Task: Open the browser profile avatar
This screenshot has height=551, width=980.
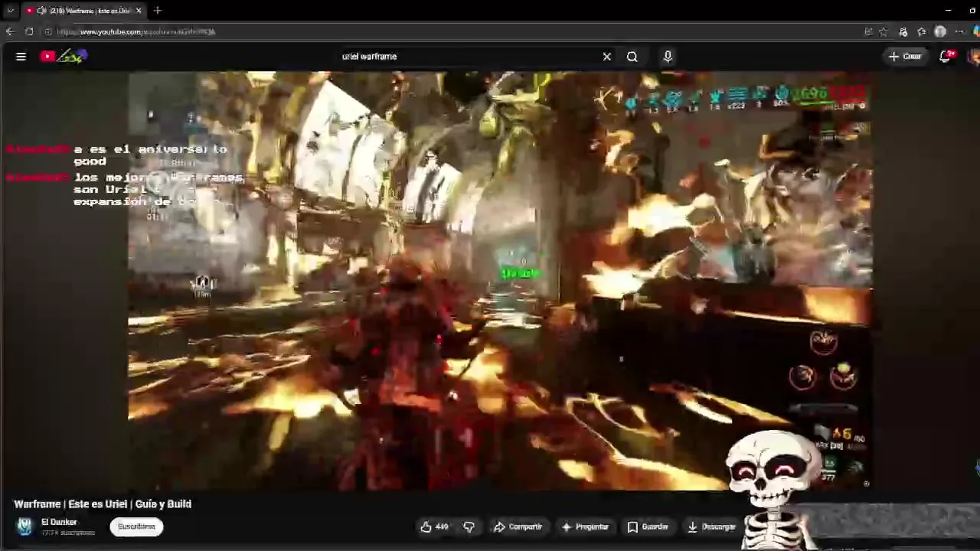Action: (940, 31)
